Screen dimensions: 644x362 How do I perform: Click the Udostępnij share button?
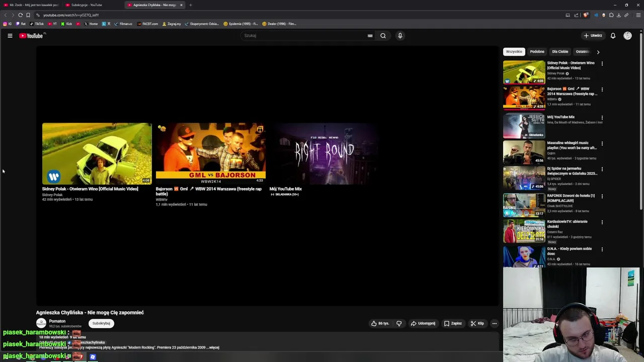pyautogui.click(x=423, y=323)
